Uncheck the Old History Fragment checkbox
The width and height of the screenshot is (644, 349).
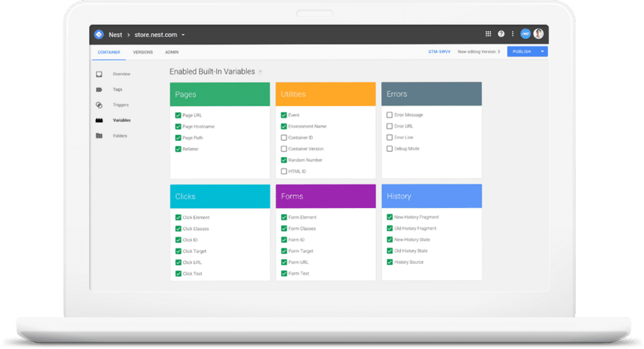[x=389, y=228]
